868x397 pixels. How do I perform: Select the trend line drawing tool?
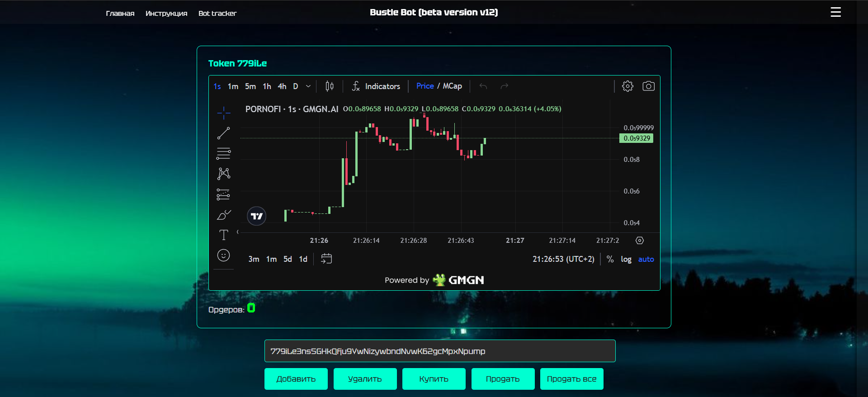223,133
